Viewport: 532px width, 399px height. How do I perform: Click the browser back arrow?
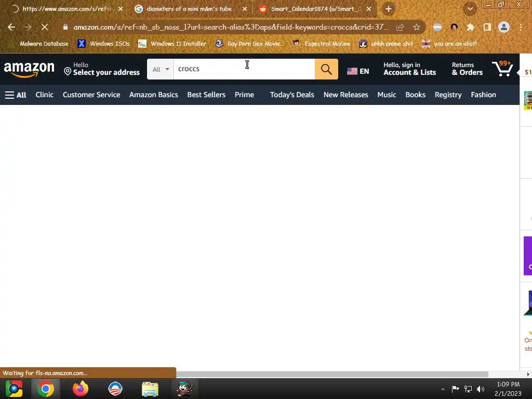pos(11,27)
